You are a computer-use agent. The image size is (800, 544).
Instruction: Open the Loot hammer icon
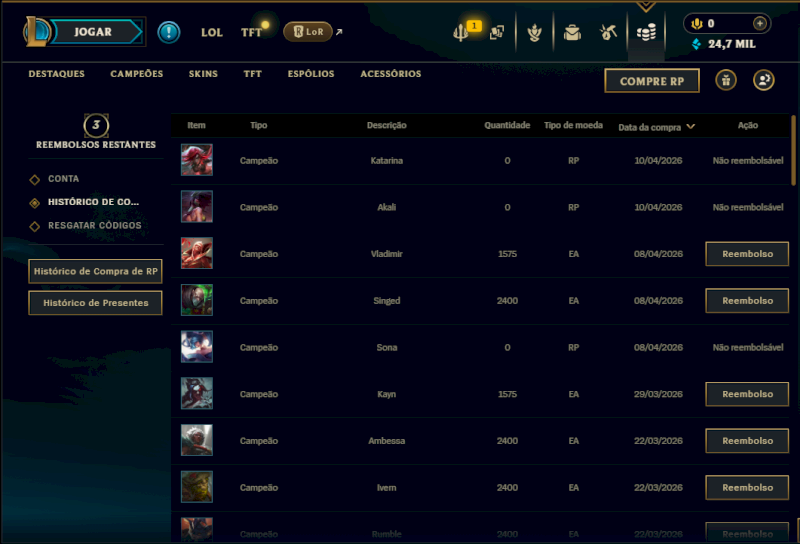tap(608, 33)
